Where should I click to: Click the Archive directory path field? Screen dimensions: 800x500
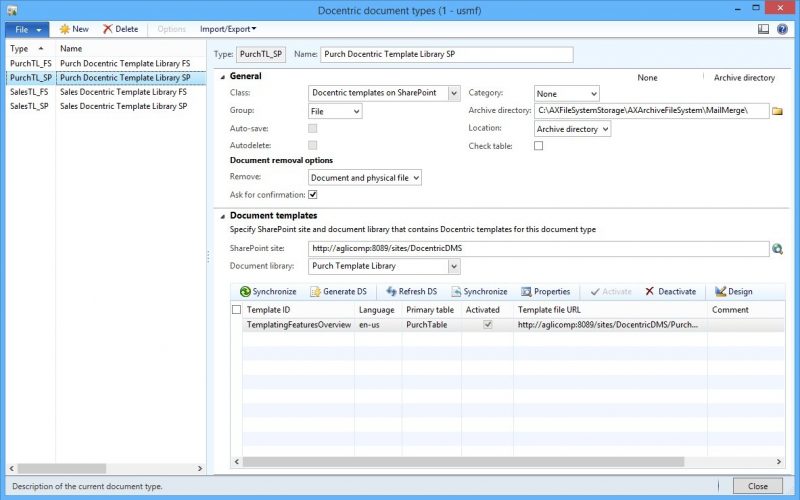[x=652, y=111]
